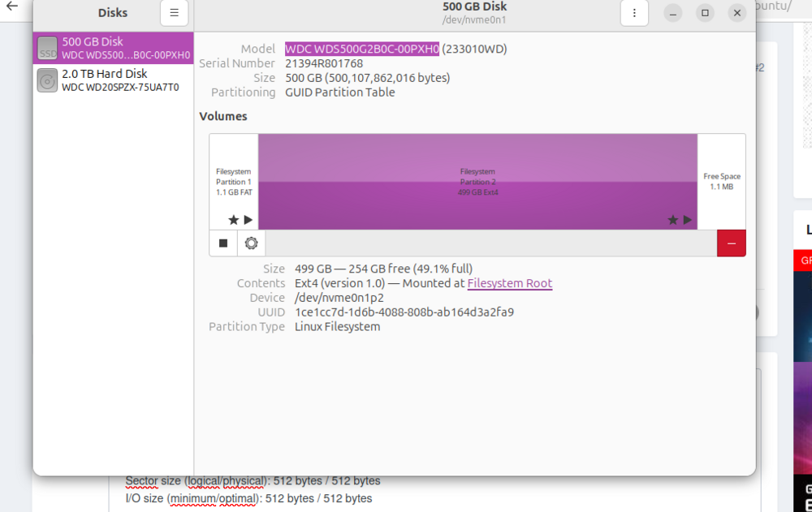This screenshot has width=812, height=512.
Task: Open the drive options three-dot menu
Action: [634, 13]
